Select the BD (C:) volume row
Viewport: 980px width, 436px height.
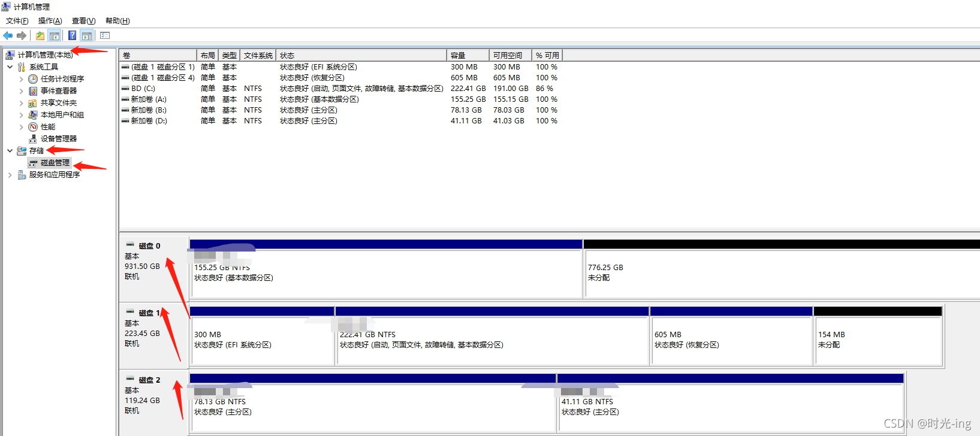pos(340,89)
